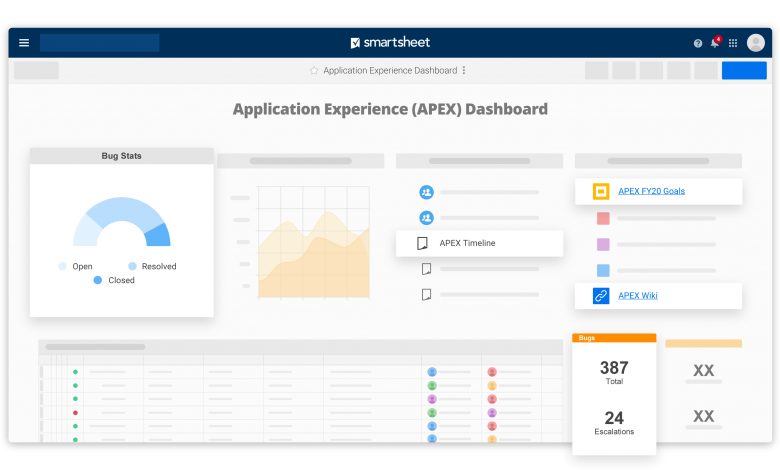Open the hamburger navigation menu
The height and width of the screenshot is (470, 780).
(x=24, y=43)
